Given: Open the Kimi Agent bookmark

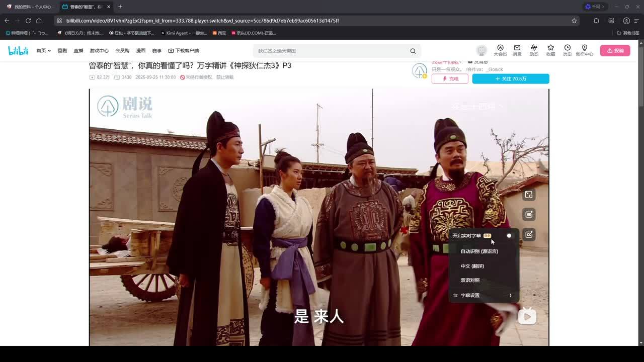Looking at the screenshot, I should coord(184,33).
